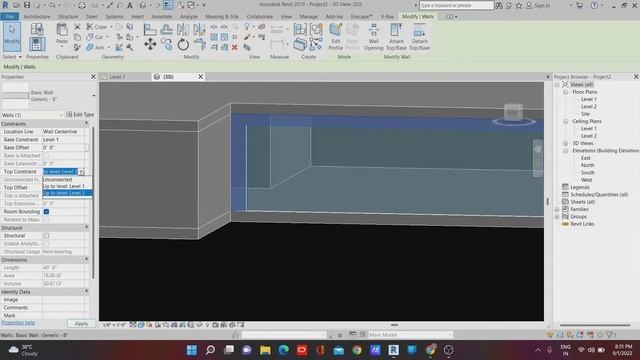This screenshot has width=640, height=360.
Task: Click the Join geometry icon
Action: [x=95, y=47]
